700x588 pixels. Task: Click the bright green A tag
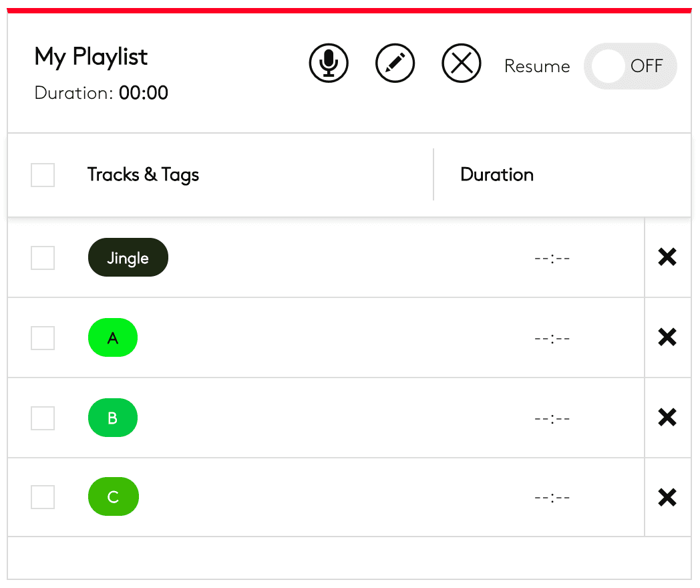pos(113,338)
